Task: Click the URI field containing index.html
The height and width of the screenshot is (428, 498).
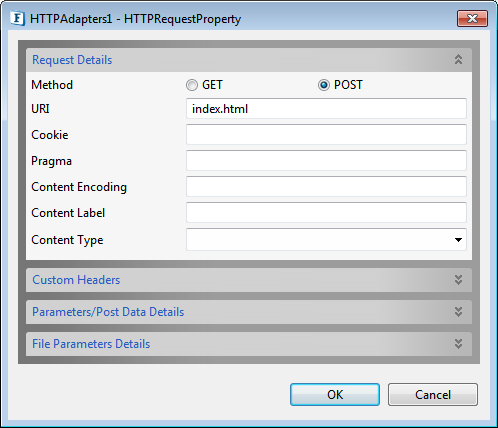Action: [326, 109]
